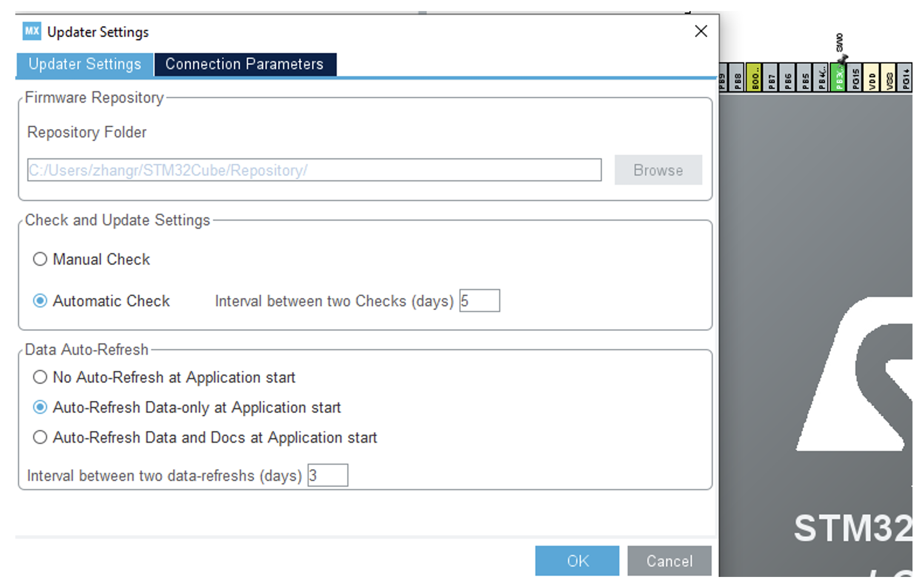Click the PB7 pin on chip
Screen dimensions: 921x588
click(771, 77)
